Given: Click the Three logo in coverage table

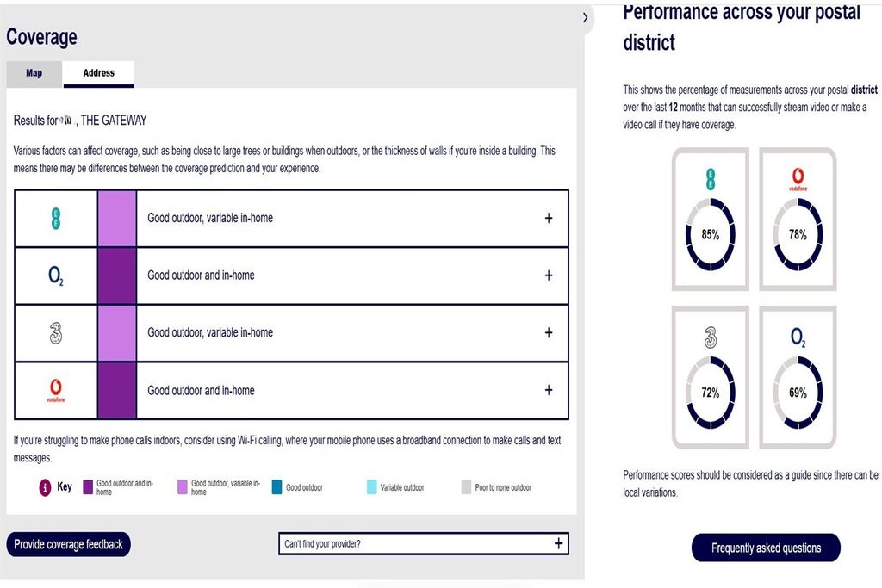Looking at the screenshot, I should coord(56,333).
